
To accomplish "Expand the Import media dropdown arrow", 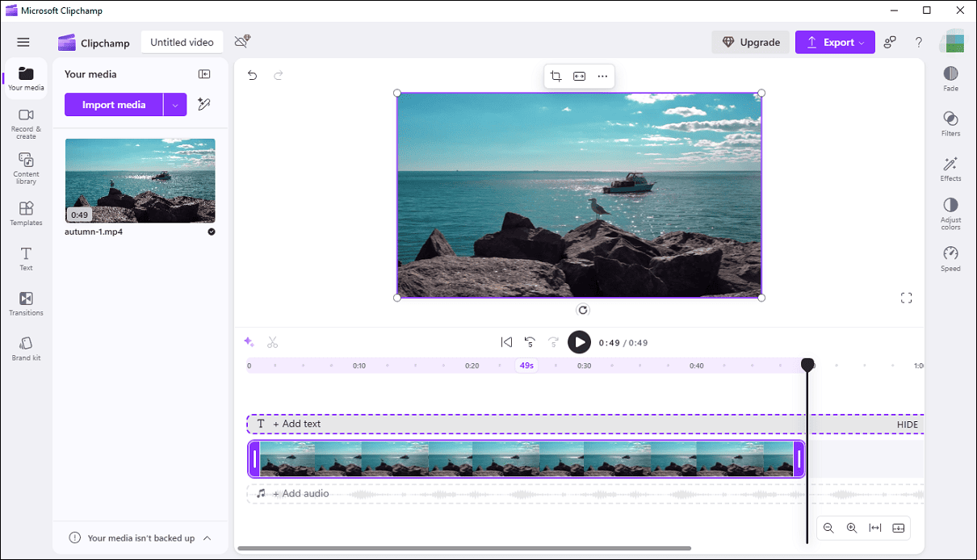I will coord(175,105).
